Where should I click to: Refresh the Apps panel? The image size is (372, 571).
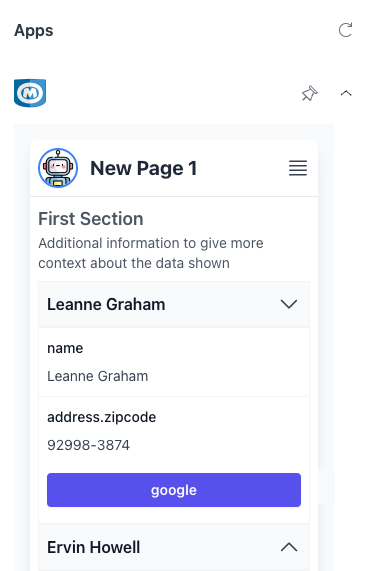[x=345, y=30]
